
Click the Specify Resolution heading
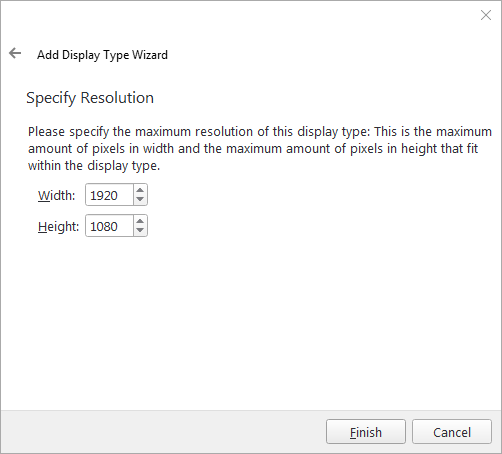pos(90,98)
